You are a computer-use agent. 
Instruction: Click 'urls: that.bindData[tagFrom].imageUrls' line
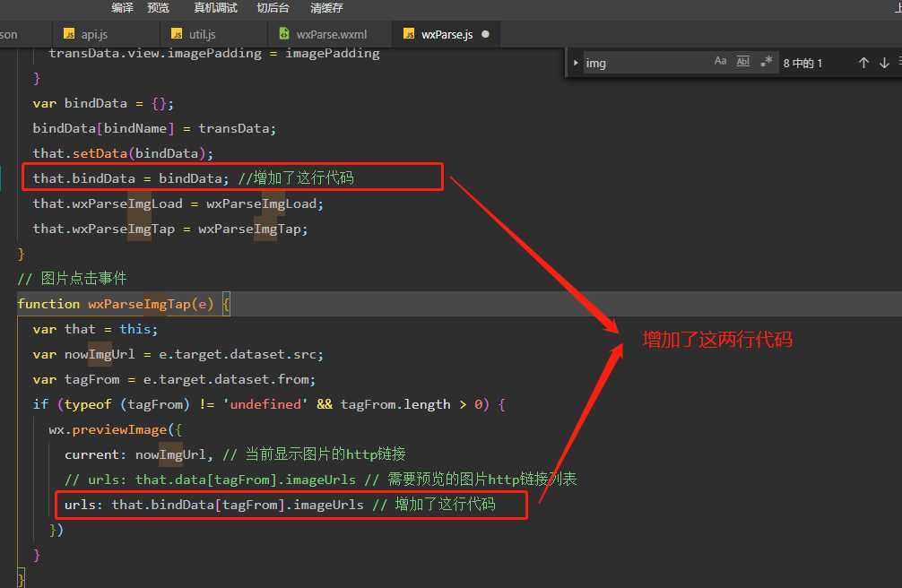click(280, 505)
